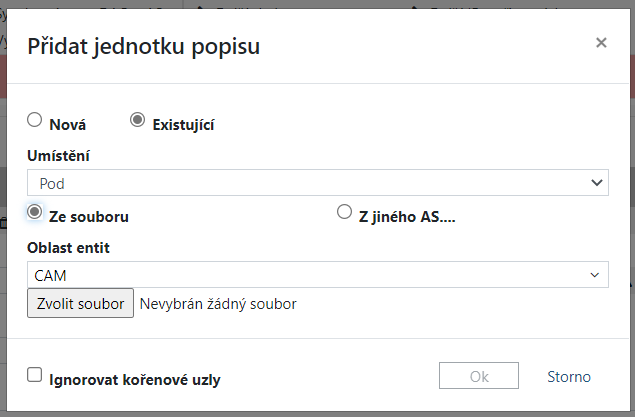The height and width of the screenshot is (417, 635).
Task: Switch to Z jiného AS.... radio option
Action: click(x=345, y=212)
